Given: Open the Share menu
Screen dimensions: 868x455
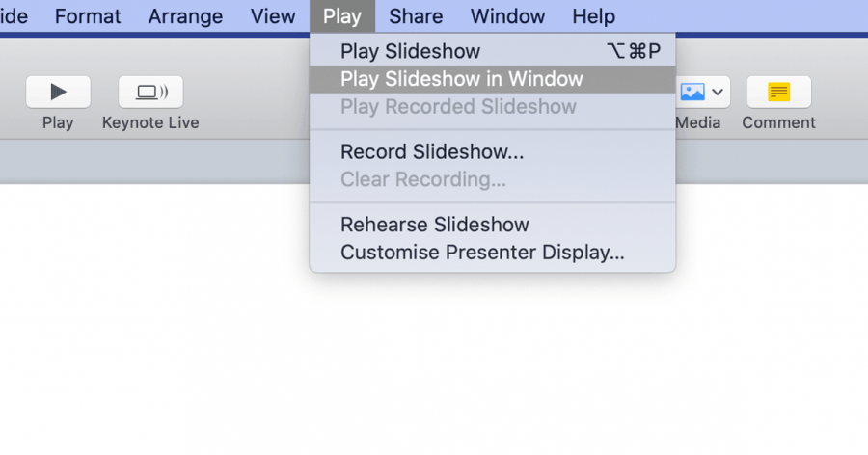Looking at the screenshot, I should 416,16.
